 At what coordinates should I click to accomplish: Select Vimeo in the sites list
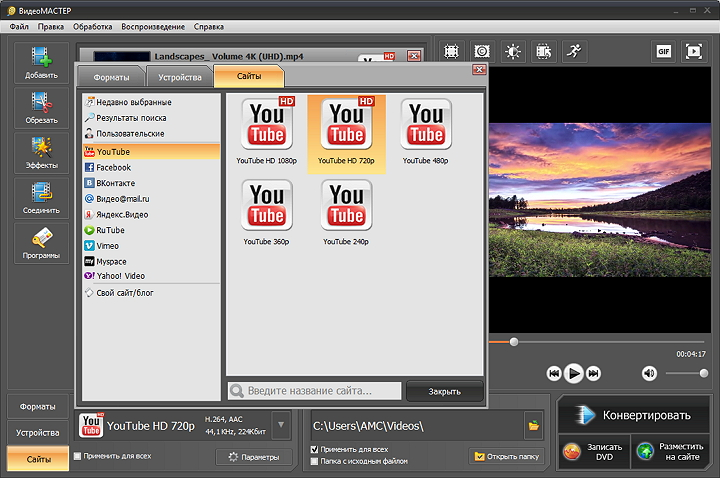click(x=152, y=246)
